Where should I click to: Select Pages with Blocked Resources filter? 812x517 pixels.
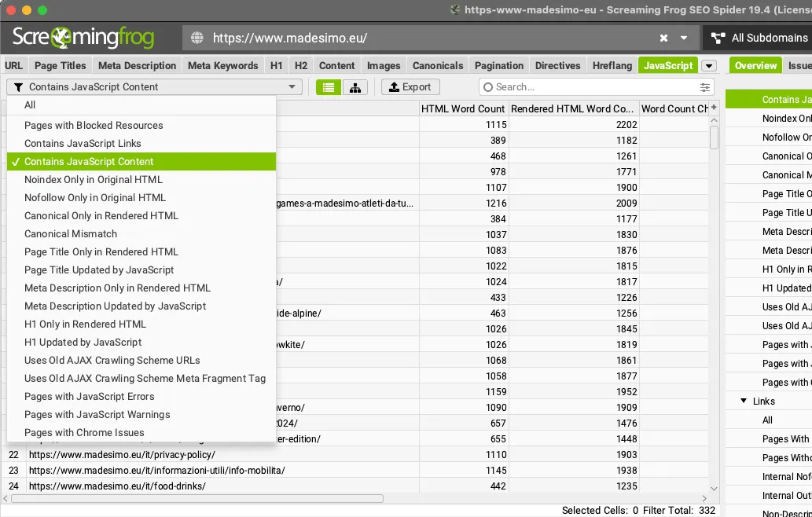pyautogui.click(x=94, y=126)
